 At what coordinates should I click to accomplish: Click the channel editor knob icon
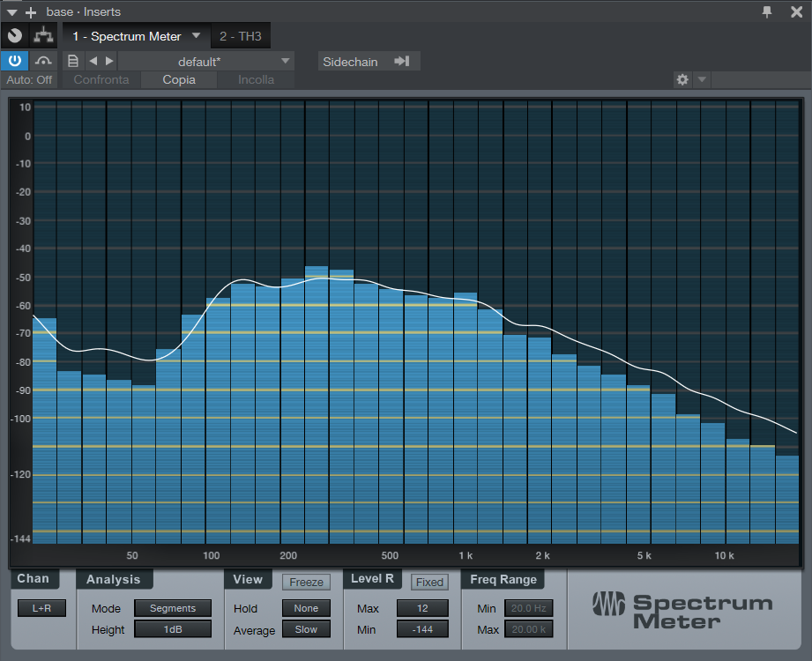(x=15, y=36)
